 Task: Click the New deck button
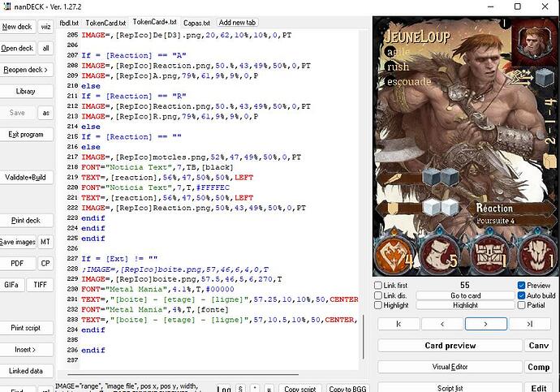[17, 27]
